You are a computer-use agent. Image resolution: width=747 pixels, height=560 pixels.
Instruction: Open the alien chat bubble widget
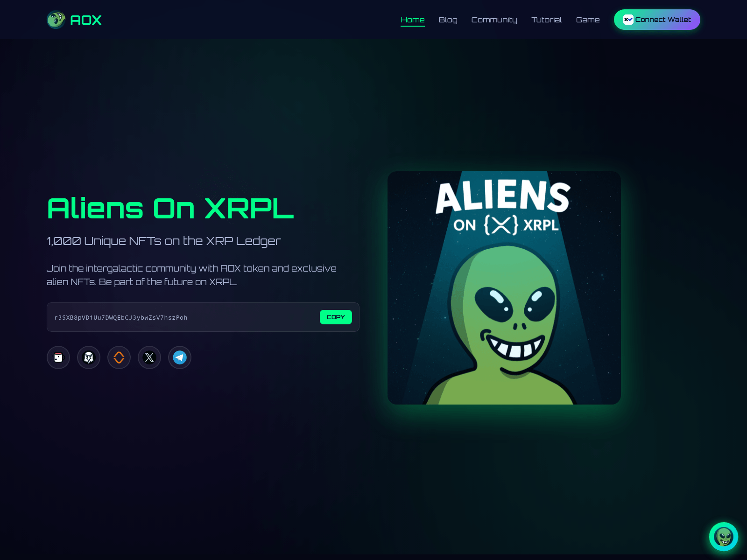(724, 537)
